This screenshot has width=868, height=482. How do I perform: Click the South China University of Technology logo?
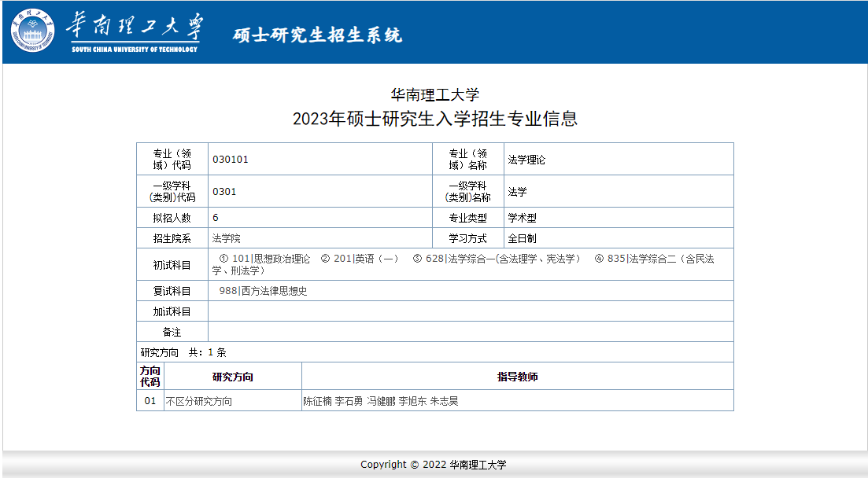(33, 31)
